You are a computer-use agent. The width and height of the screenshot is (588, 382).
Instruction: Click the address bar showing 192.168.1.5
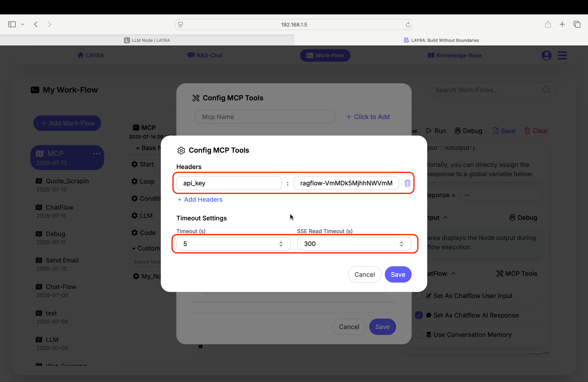[x=294, y=25]
